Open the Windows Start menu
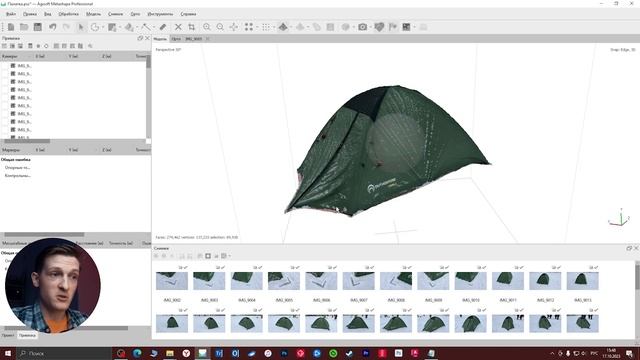Viewport: 640px width, 360px height. coord(8,353)
